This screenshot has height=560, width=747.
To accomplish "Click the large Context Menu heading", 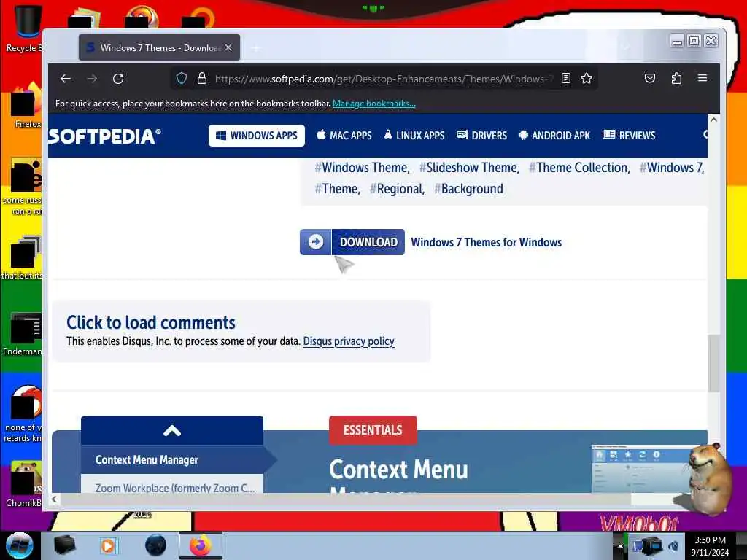I will [398, 470].
